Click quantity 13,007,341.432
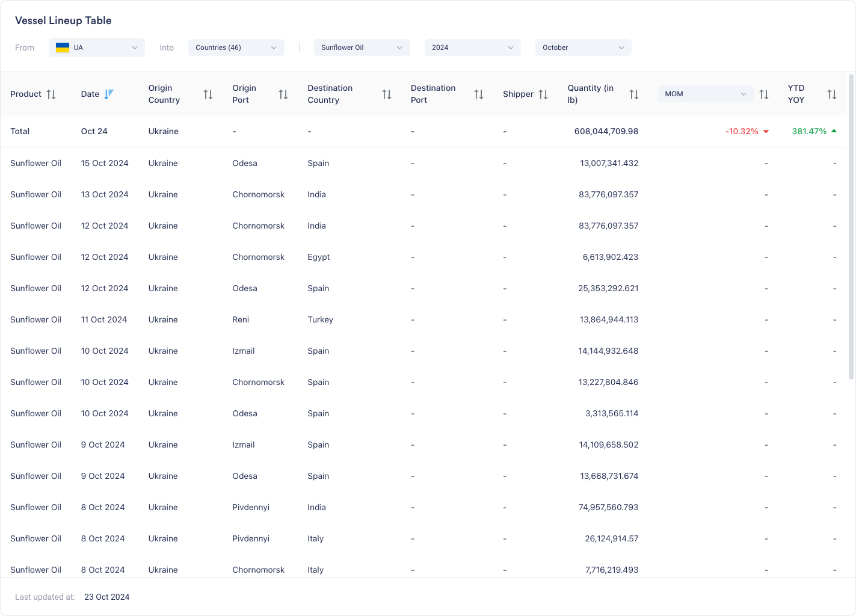 coord(609,163)
